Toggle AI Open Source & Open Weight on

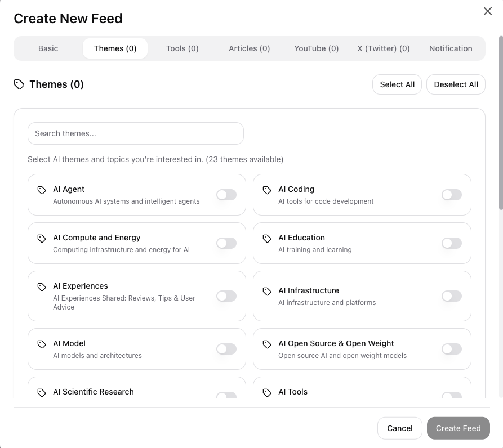pos(451,349)
